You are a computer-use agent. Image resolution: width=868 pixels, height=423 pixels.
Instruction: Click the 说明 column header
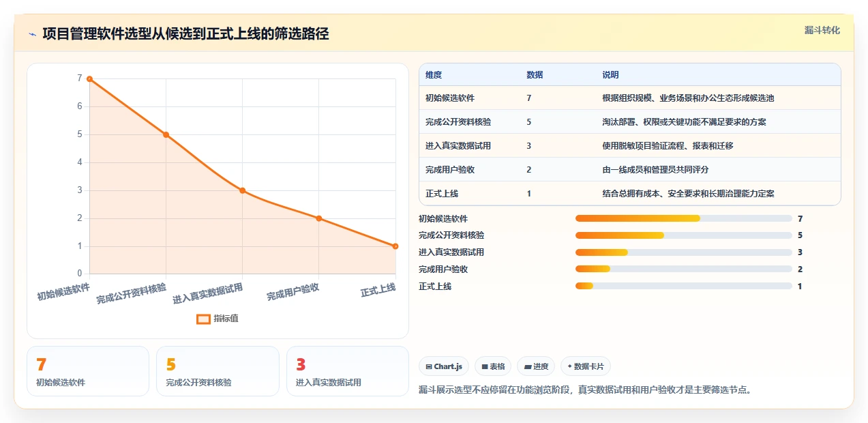coord(610,75)
